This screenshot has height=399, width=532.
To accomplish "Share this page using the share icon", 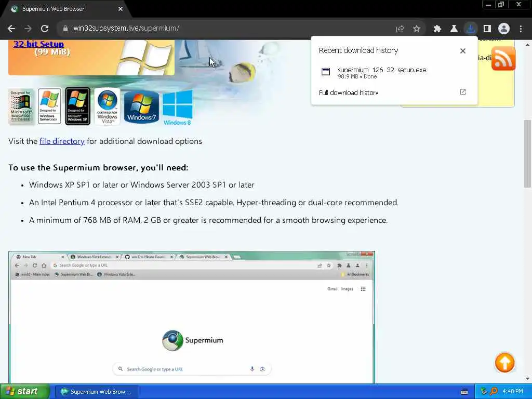I will (x=400, y=29).
